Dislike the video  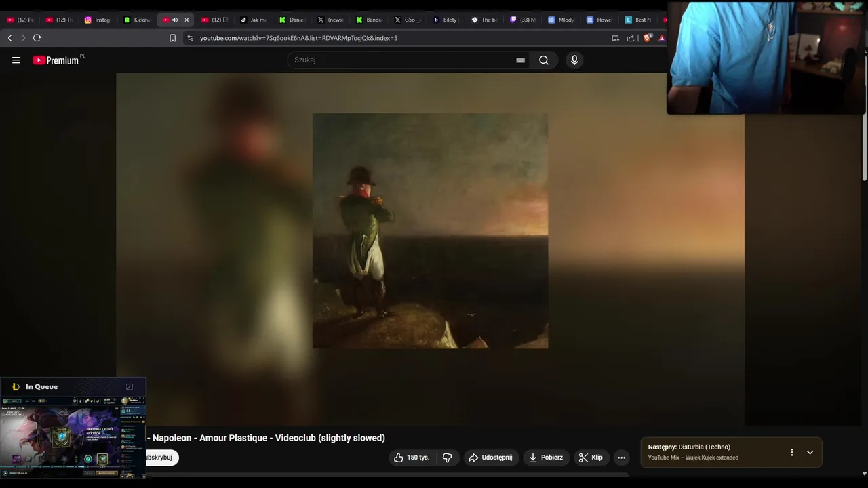448,457
